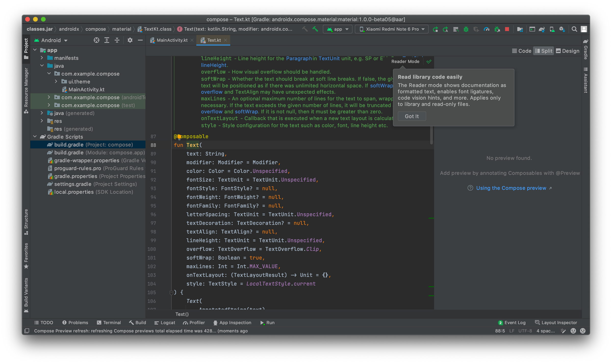Enable Reader Mode with the checkmark icon
The width and height of the screenshot is (612, 364).
(429, 61)
